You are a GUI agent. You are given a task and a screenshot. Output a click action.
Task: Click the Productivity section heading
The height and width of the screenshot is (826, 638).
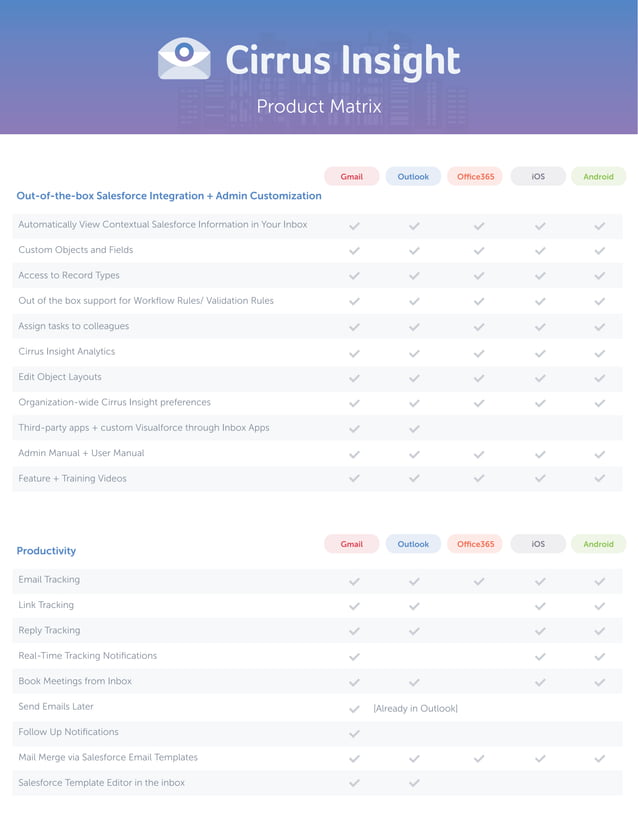point(46,551)
